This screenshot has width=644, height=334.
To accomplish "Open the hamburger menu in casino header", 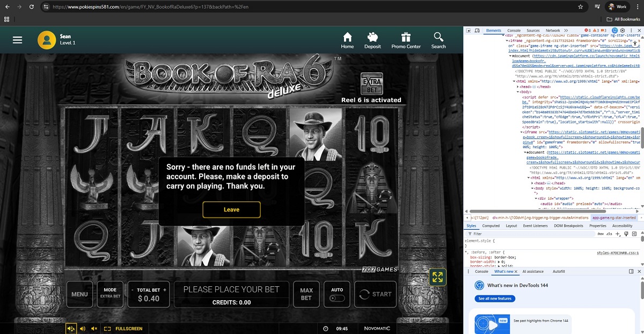I will (18, 40).
